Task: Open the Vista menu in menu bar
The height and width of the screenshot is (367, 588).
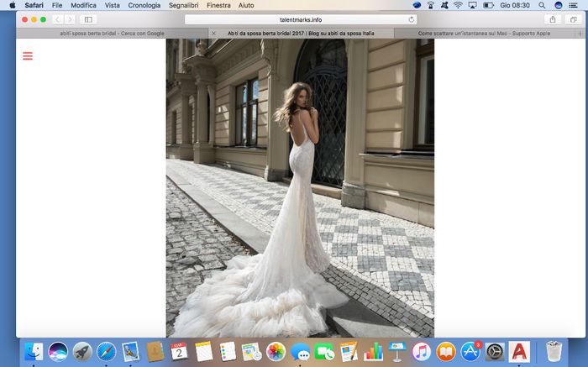Action: [112, 5]
